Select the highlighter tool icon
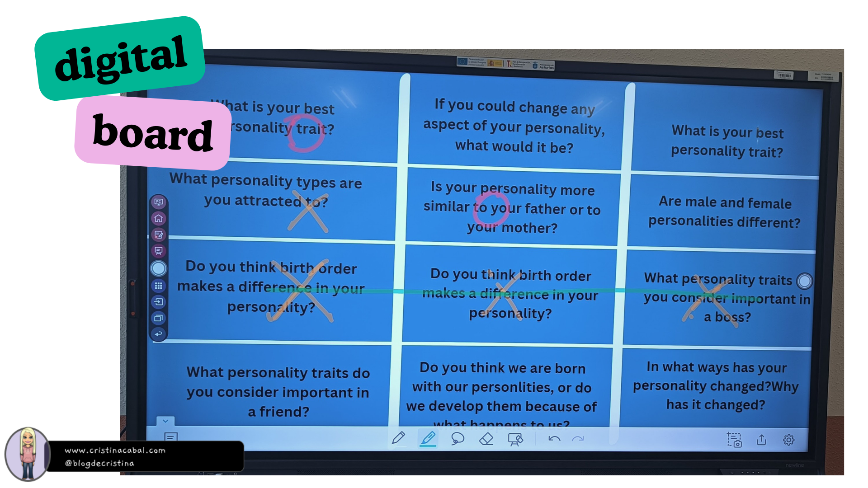This screenshot has width=868, height=488. pos(427,439)
